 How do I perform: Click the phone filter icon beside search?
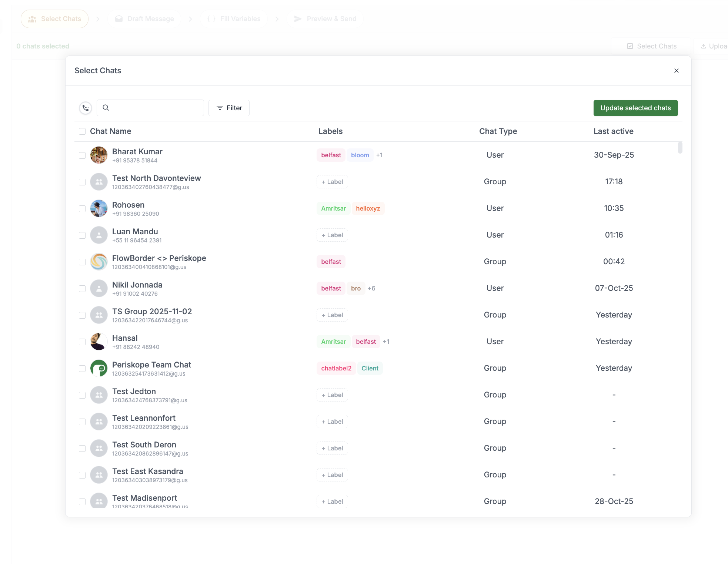pyautogui.click(x=85, y=108)
